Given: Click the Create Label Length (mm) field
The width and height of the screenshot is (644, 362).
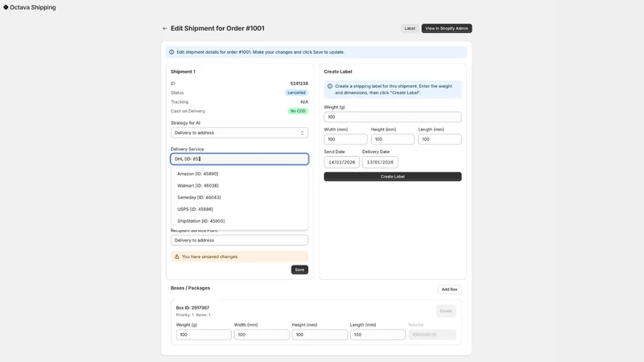Looking at the screenshot, I should click(440, 139).
